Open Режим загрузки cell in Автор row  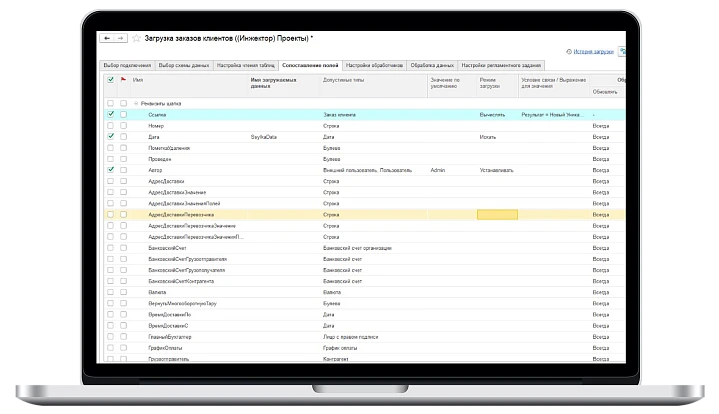(x=497, y=170)
